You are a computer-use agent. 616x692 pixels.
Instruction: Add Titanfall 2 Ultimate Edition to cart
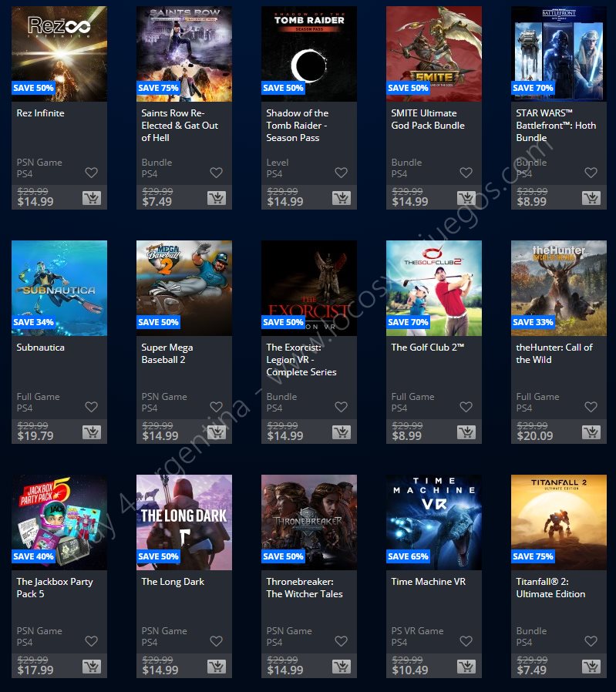pos(591,667)
